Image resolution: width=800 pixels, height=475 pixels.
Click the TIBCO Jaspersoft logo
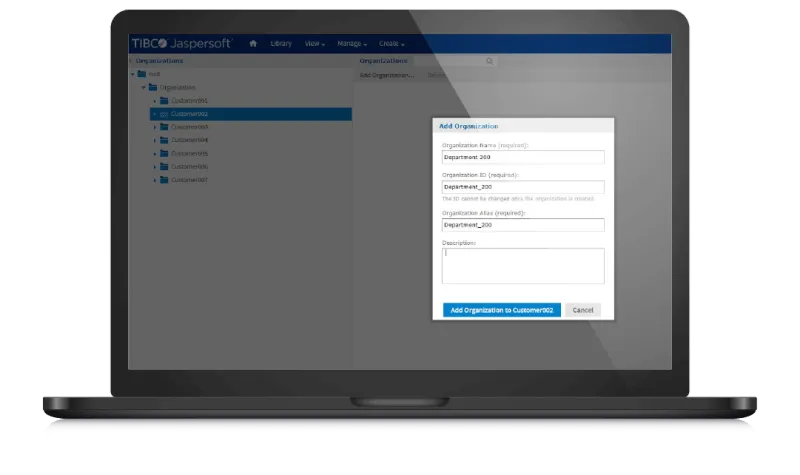[x=182, y=43]
